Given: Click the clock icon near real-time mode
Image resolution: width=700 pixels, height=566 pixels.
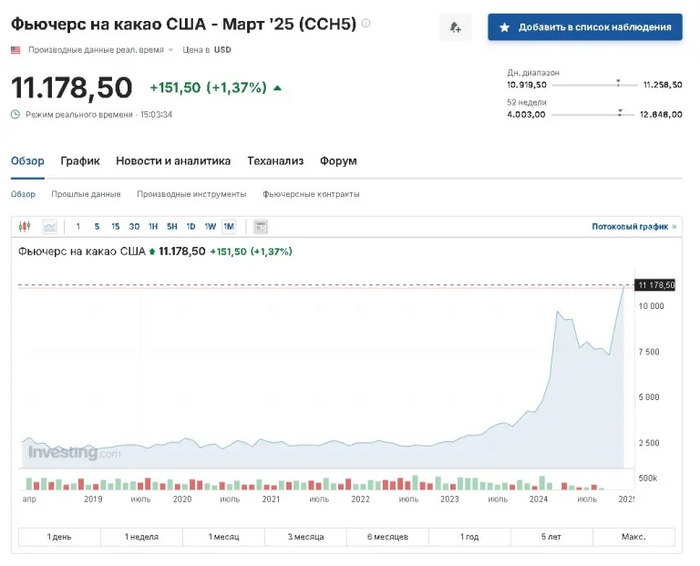Looking at the screenshot, I should click(x=16, y=115).
